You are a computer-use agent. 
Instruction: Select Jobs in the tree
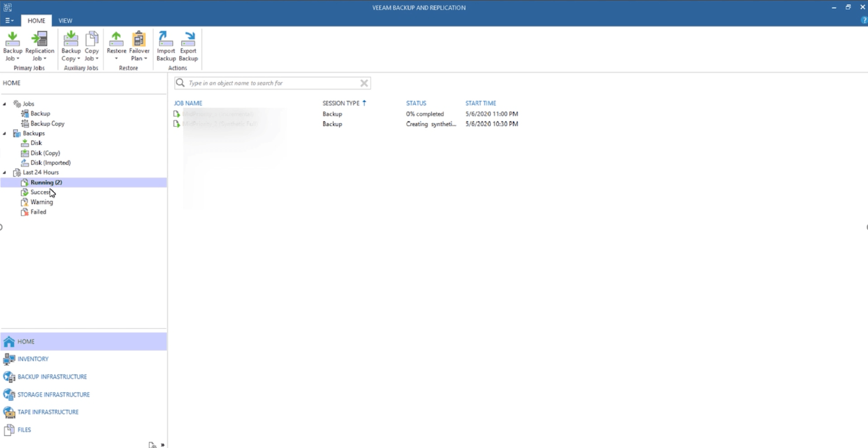24,104
